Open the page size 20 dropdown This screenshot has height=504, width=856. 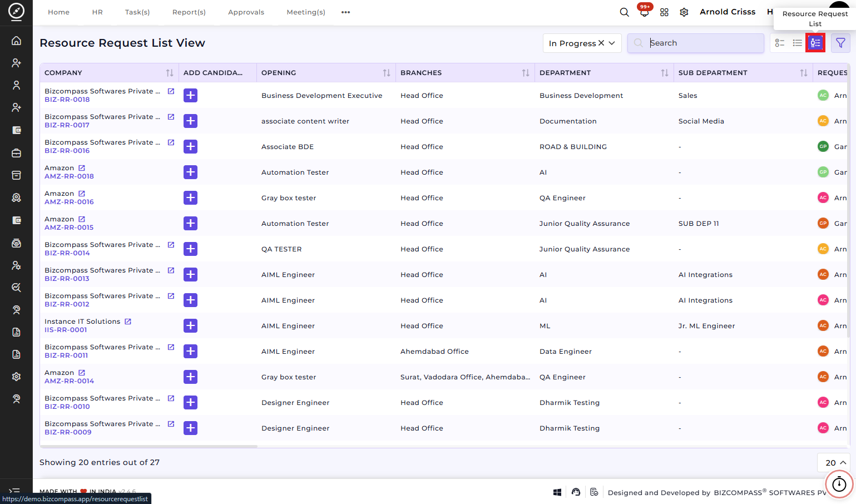[834, 463]
